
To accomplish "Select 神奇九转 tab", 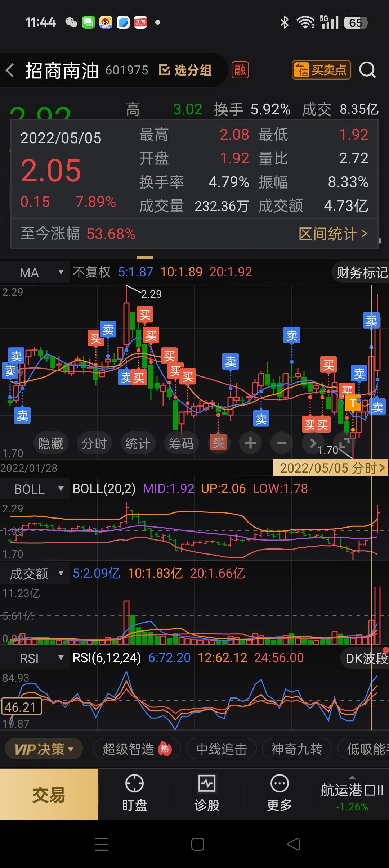I will (x=296, y=749).
